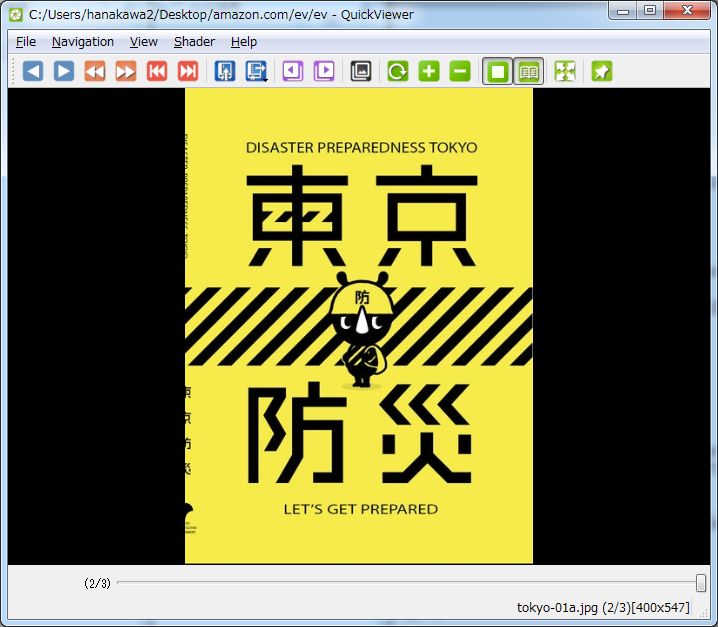
Task: Open the picture catalog icon
Action: pyautogui.click(x=361, y=71)
